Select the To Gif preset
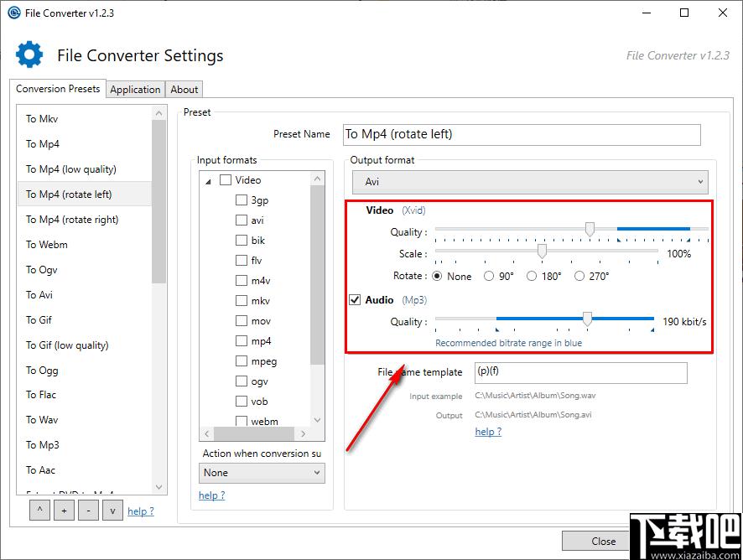The width and height of the screenshot is (743, 560). coord(85,319)
